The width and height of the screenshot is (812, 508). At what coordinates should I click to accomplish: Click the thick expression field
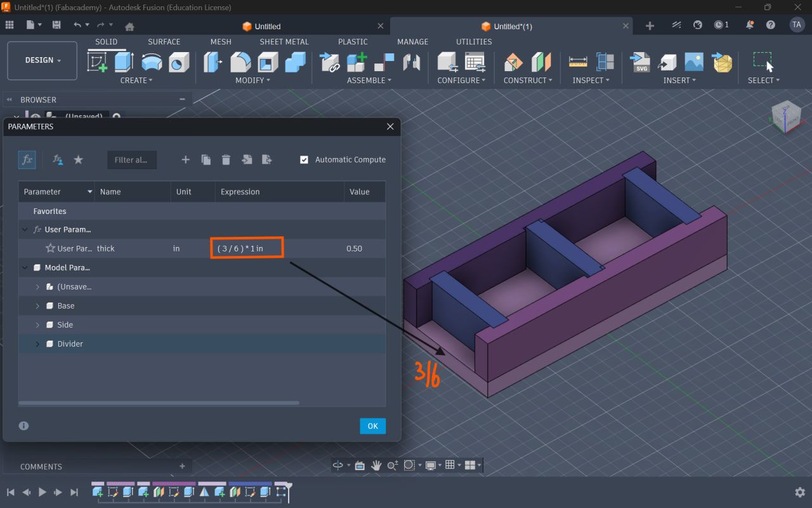(247, 248)
